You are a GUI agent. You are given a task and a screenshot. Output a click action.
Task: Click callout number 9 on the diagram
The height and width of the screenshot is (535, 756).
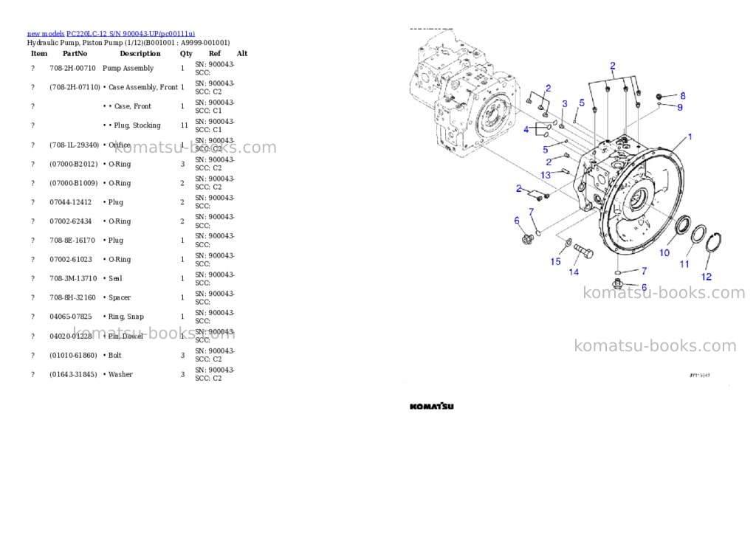tap(680, 107)
